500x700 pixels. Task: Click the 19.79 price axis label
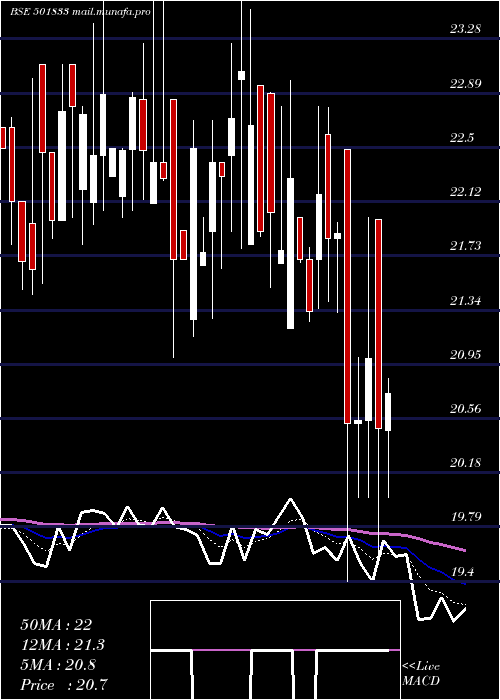coord(466,517)
